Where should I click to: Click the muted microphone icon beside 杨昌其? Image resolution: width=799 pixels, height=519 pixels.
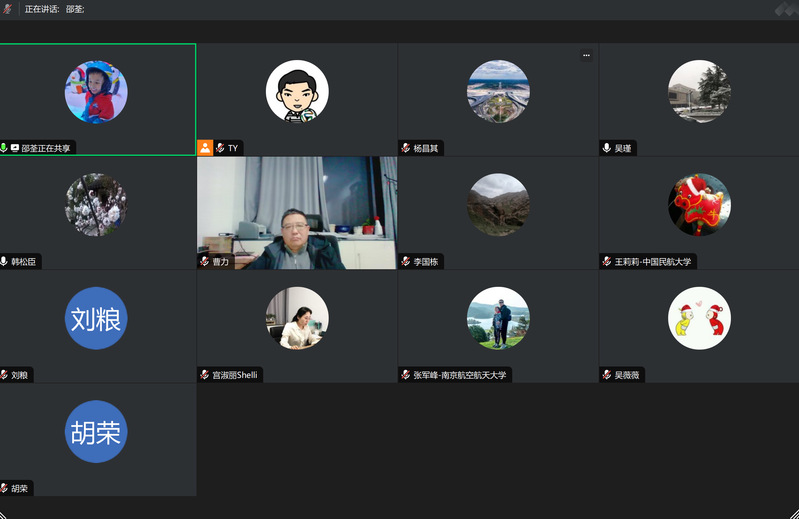[406, 148]
